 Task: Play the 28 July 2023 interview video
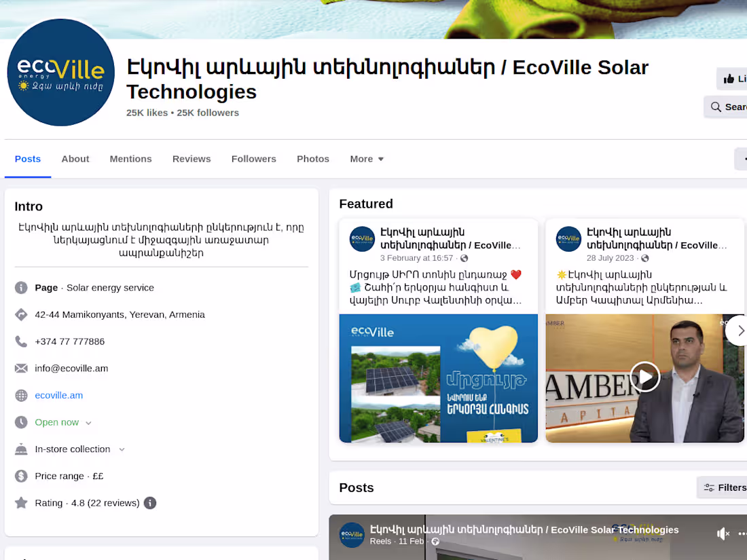pos(644,376)
